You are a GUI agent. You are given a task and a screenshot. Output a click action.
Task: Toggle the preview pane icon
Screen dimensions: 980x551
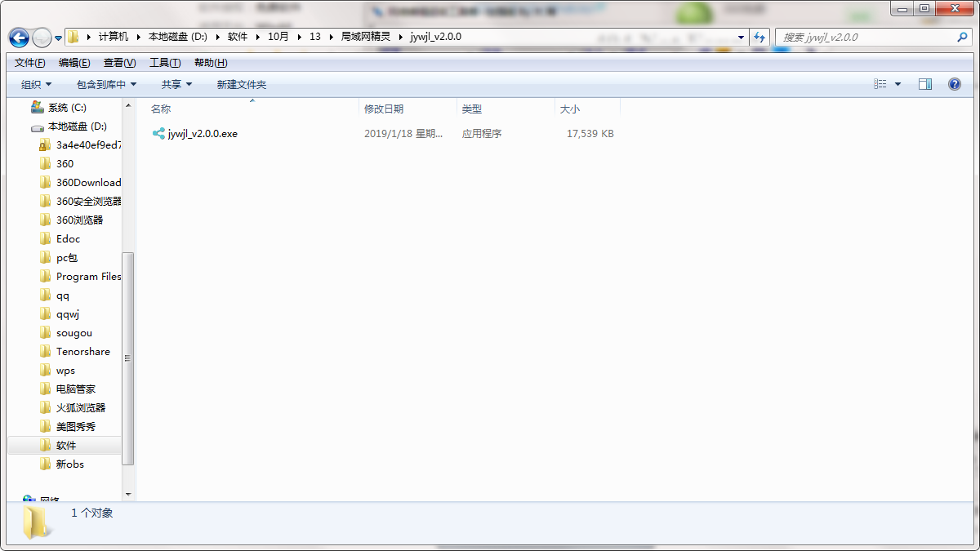[x=925, y=84]
